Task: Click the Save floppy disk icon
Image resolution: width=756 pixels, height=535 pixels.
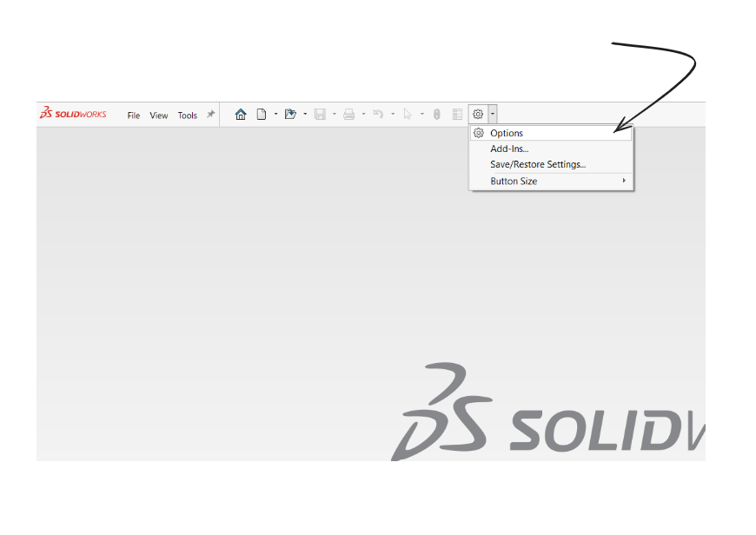Action: (x=320, y=115)
